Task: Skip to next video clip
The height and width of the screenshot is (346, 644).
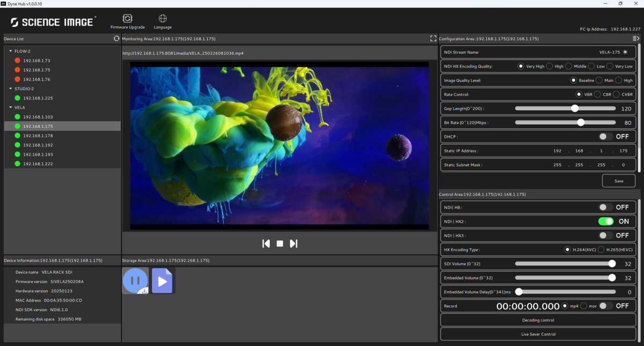Action: point(294,244)
